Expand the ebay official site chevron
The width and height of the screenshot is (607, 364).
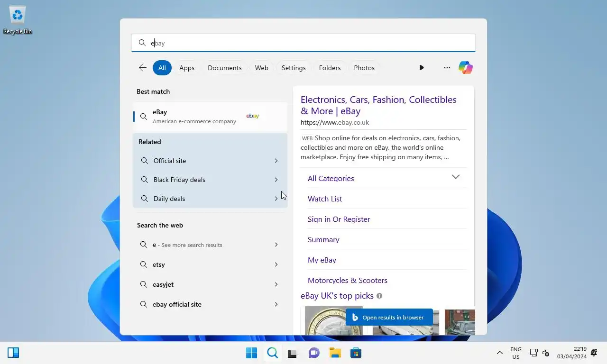tap(276, 304)
